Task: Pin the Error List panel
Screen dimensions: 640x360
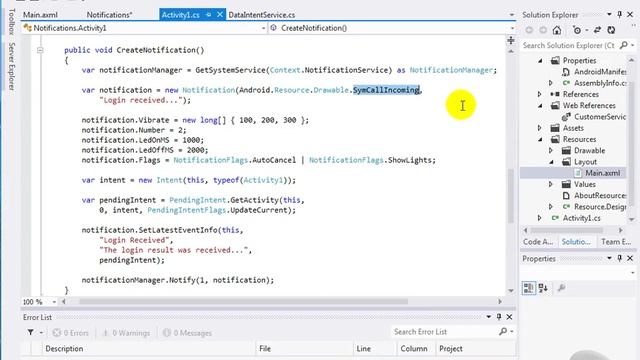Action: 499,317
